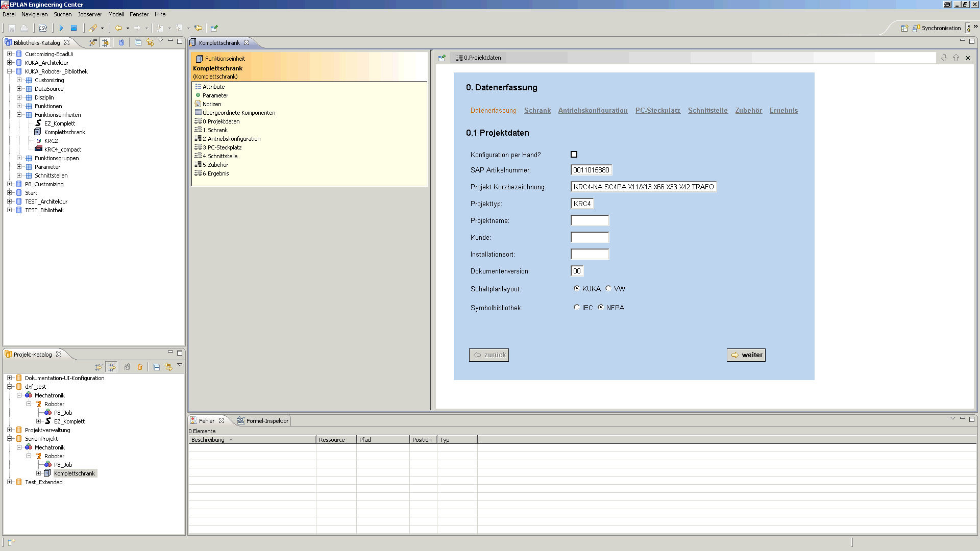Collapse the SerienProjekt tree node
Screen dimensions: 980x551
click(x=10, y=439)
